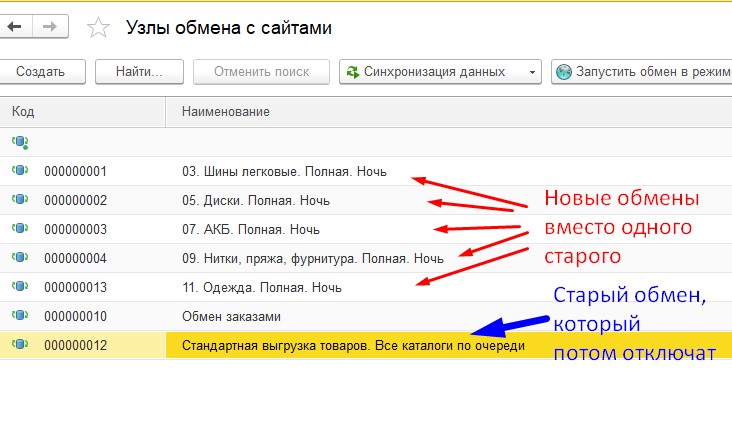This screenshot has height=440, width=732.
Task: Click the back navigation arrow
Action: pos(14,28)
